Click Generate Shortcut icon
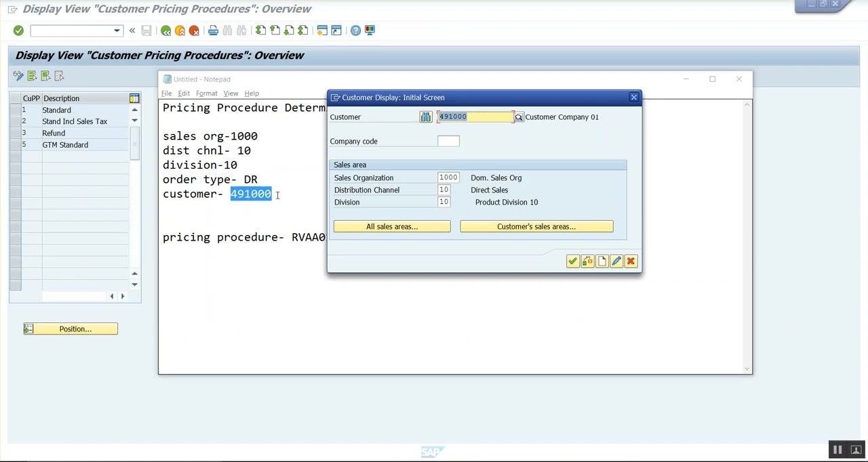This screenshot has width=868, height=462. pyautogui.click(x=336, y=30)
